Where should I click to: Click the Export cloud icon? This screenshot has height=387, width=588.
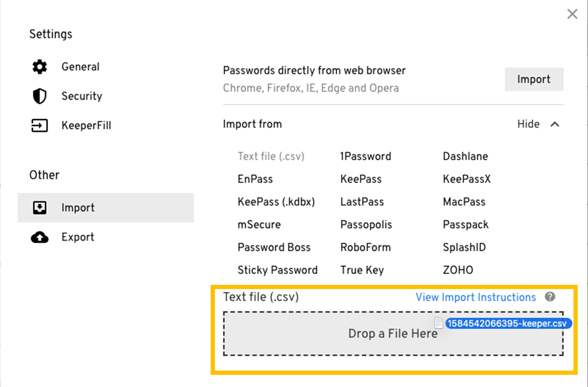[40, 237]
